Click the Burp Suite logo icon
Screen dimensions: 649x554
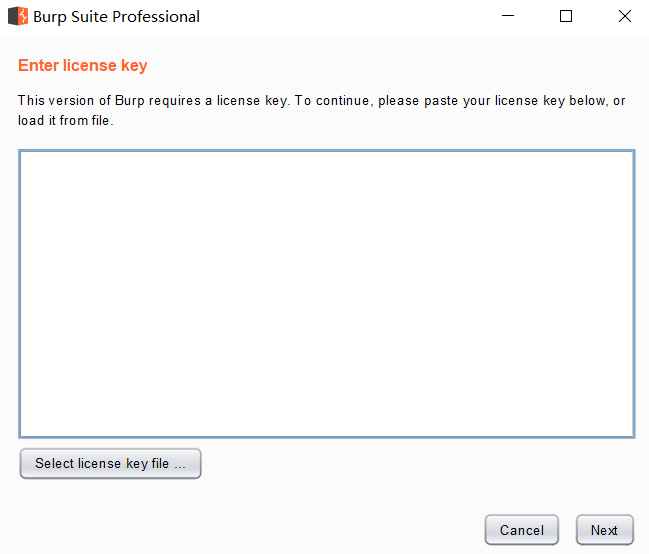pos(17,16)
